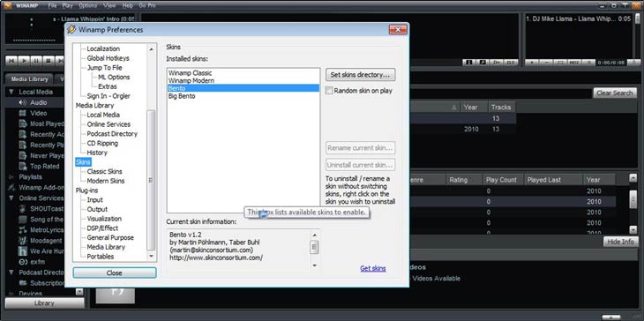Open the DSP/Effect plug-ins page

pos(102,228)
